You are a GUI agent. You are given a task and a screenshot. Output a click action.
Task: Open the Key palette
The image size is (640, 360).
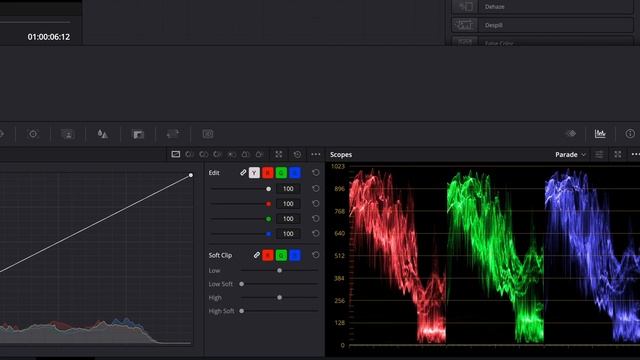pyautogui.click(x=138, y=134)
